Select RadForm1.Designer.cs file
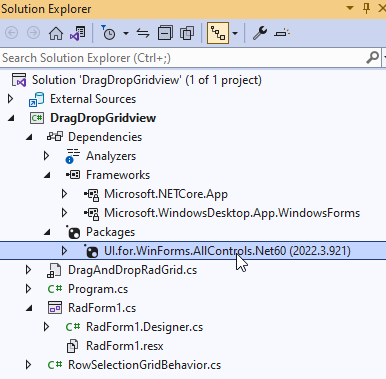Screen dimensions: 386x379 pyautogui.click(x=144, y=327)
